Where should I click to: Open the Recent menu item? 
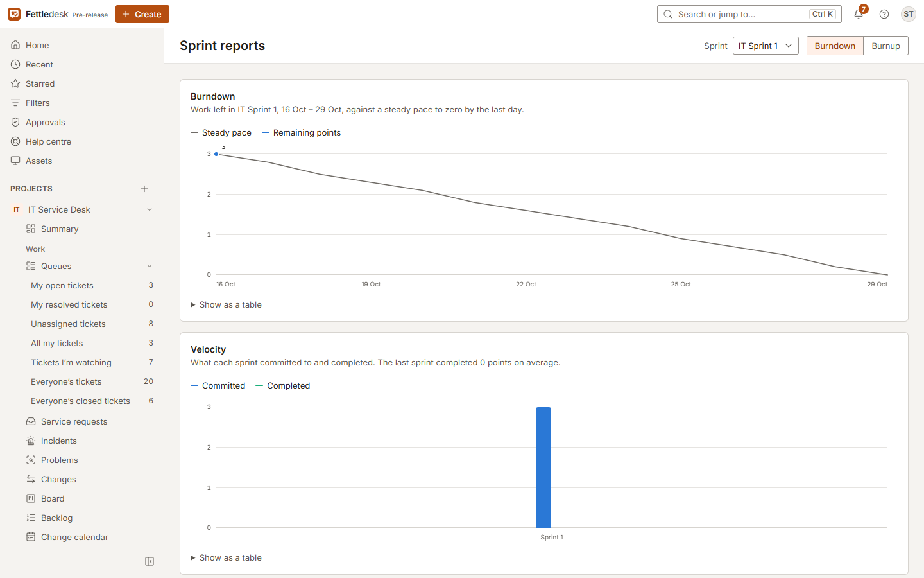[81, 64]
